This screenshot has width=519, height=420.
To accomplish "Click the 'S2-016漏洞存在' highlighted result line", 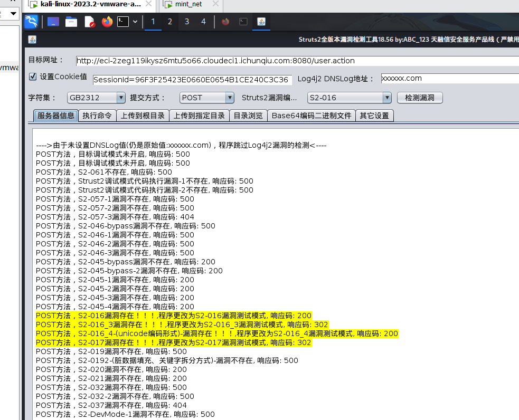I will click(174, 316).
